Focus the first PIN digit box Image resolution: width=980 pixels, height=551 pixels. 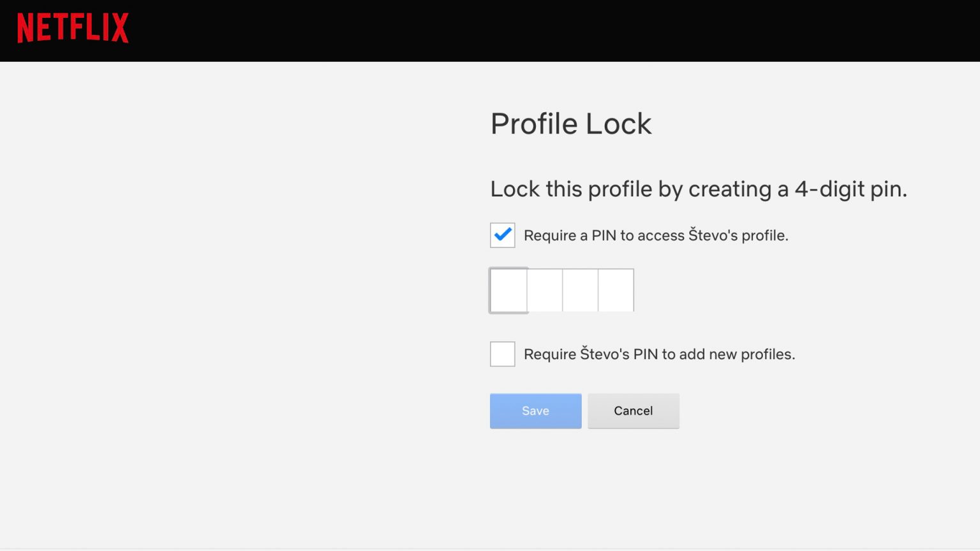[x=509, y=290]
